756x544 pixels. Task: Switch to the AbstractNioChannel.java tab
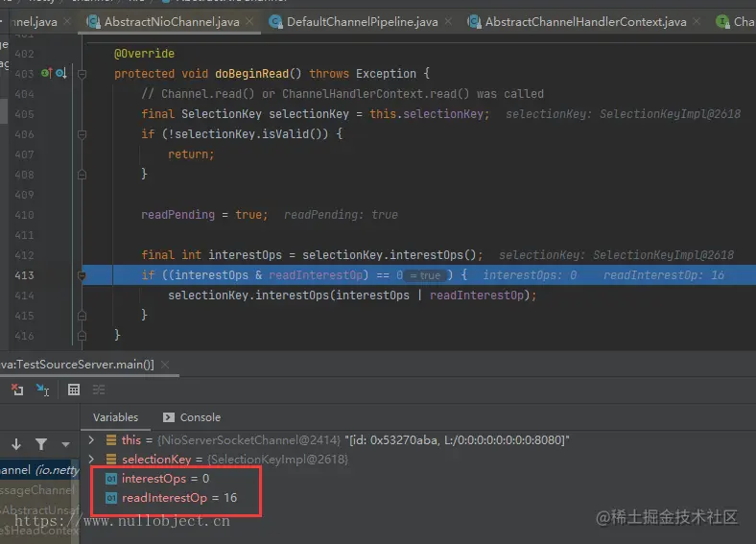pos(171,22)
